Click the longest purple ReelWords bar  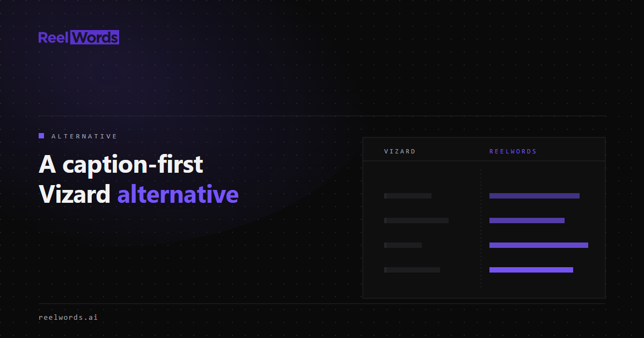coord(539,245)
